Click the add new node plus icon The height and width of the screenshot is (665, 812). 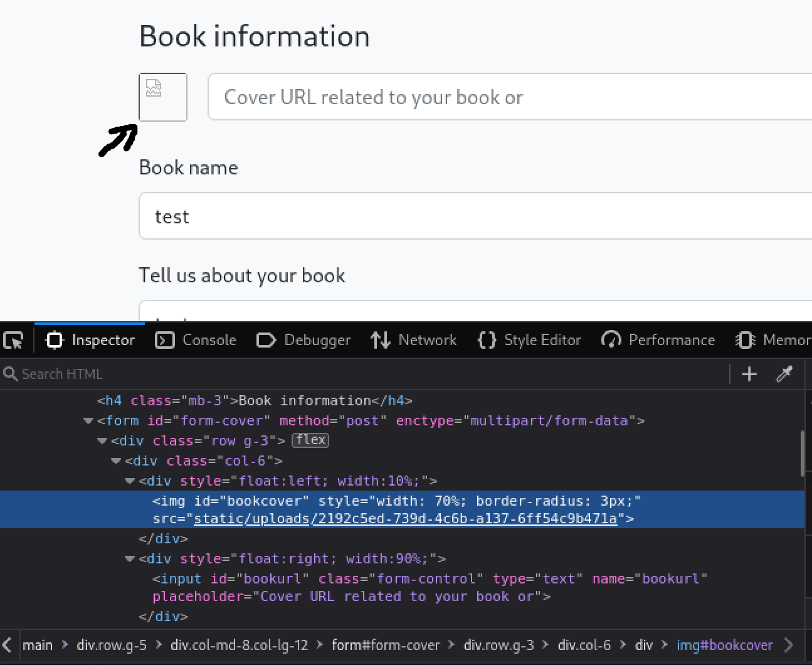click(x=749, y=374)
